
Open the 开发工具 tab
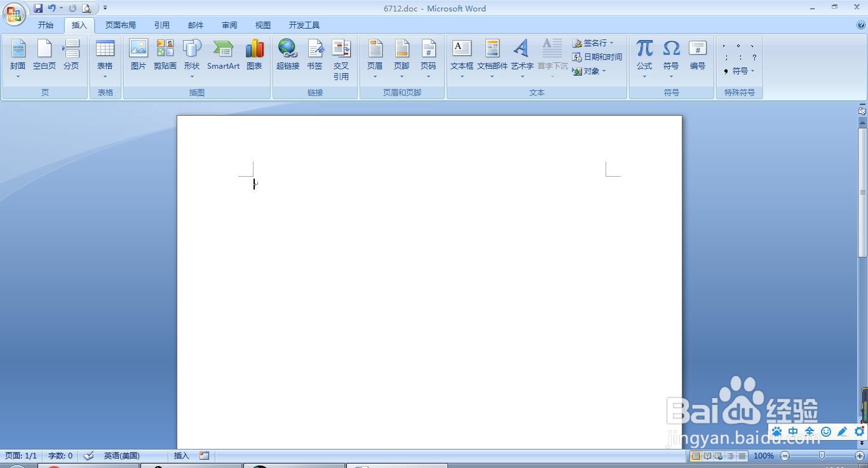point(304,25)
